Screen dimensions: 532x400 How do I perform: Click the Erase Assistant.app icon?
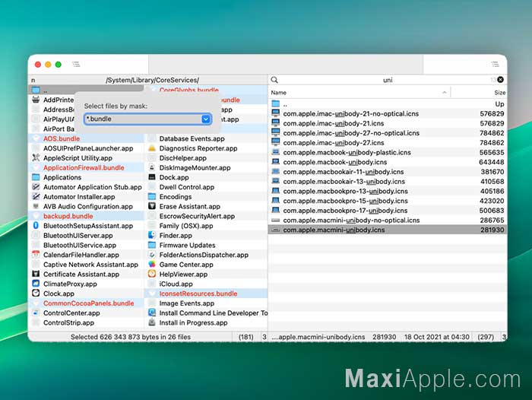pos(152,206)
